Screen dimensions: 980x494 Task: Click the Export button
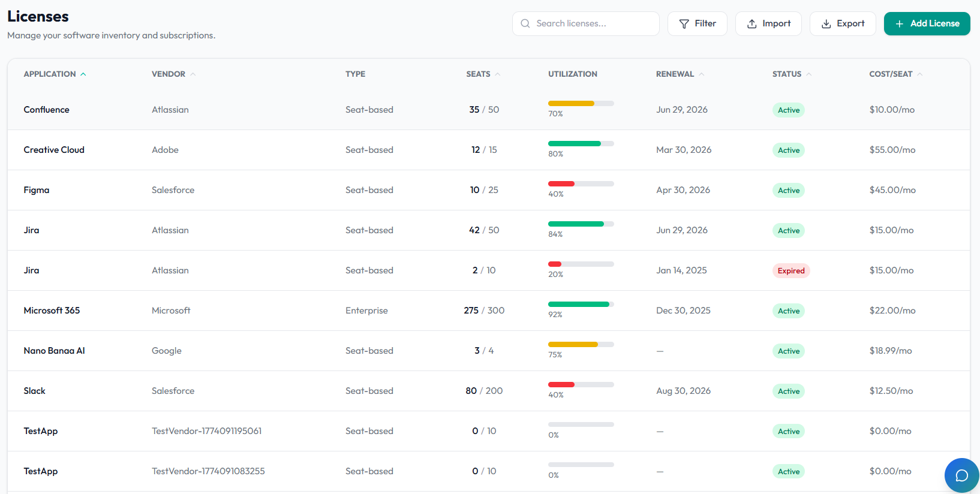[843, 23]
